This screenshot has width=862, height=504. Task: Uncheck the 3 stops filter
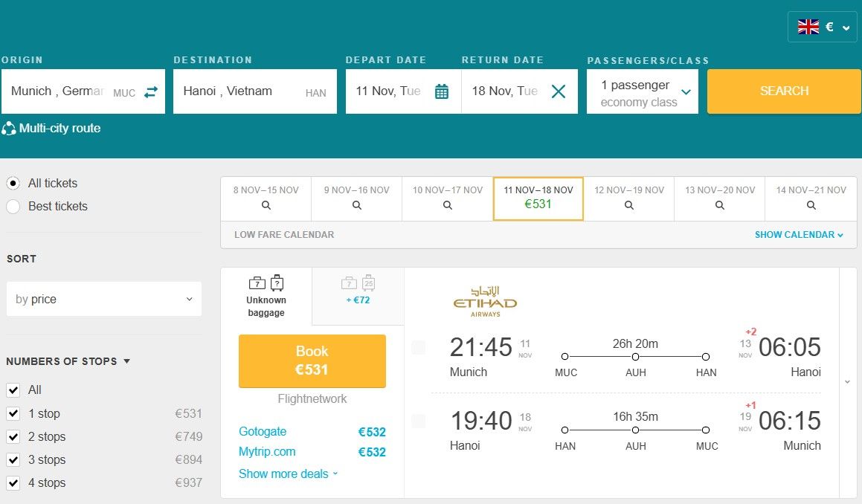coord(13,459)
